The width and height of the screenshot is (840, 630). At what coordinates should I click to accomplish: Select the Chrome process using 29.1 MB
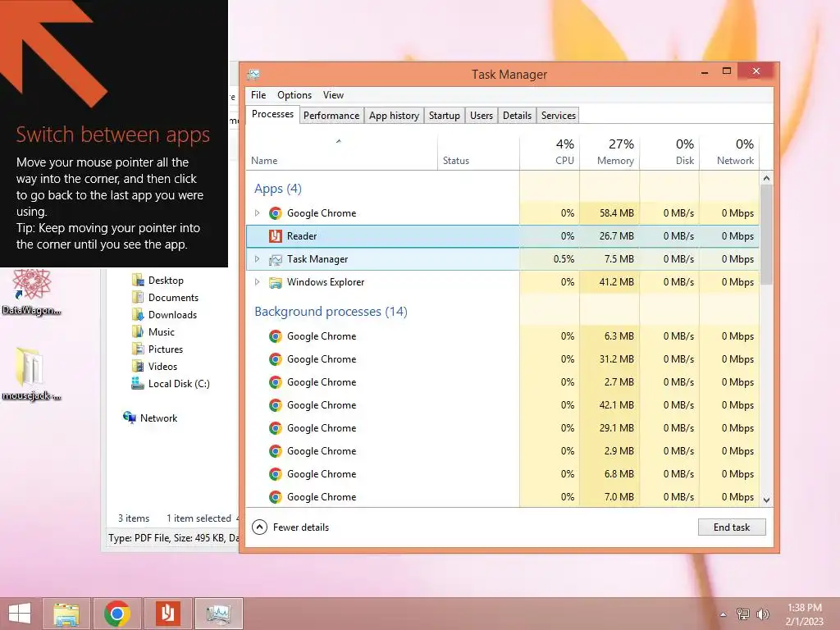503,428
